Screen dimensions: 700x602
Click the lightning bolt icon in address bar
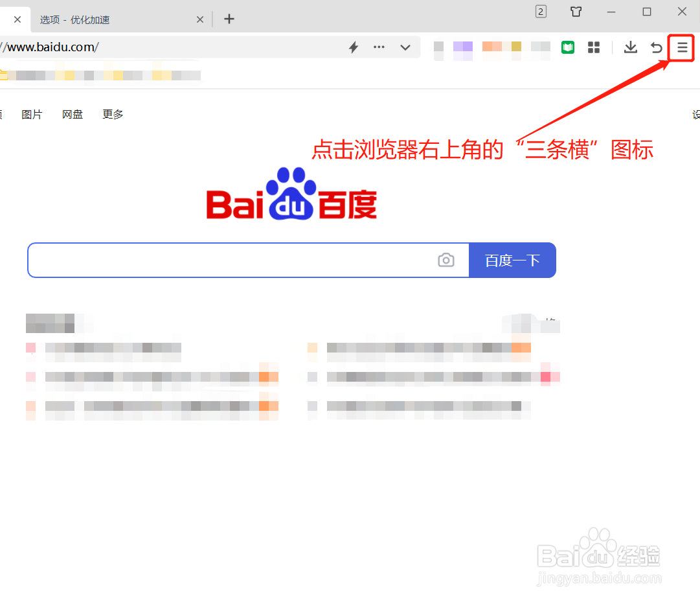(x=354, y=47)
